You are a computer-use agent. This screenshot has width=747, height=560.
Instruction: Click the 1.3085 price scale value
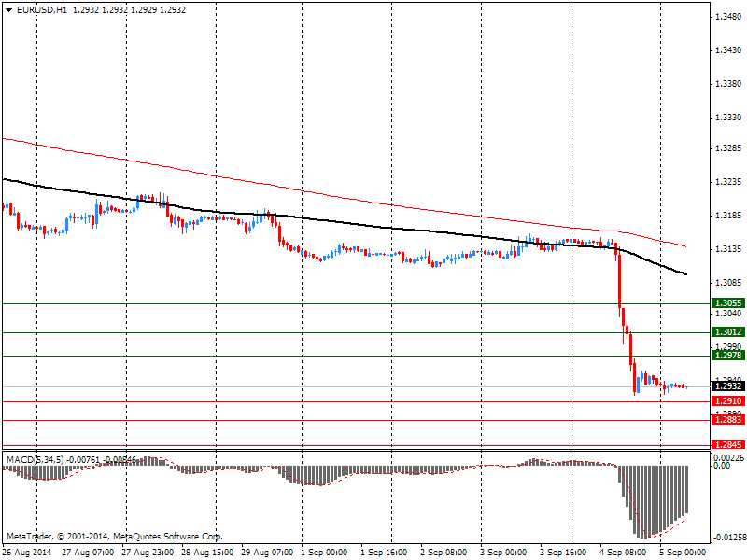pyautogui.click(x=728, y=283)
